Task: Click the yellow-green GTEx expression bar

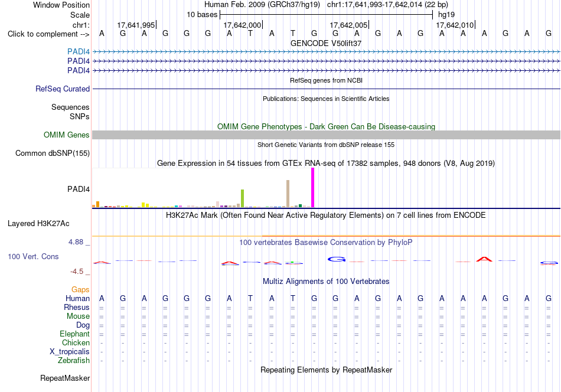Action: (x=243, y=198)
